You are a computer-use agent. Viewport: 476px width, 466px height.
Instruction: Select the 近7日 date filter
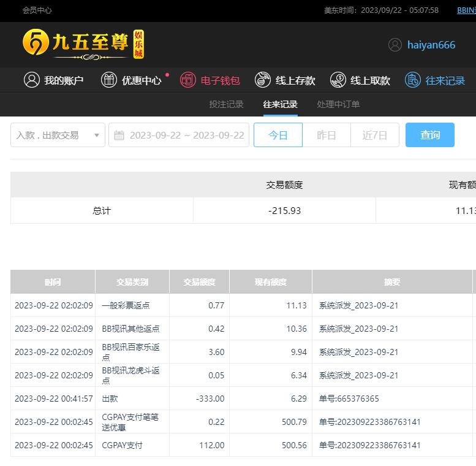(374, 136)
